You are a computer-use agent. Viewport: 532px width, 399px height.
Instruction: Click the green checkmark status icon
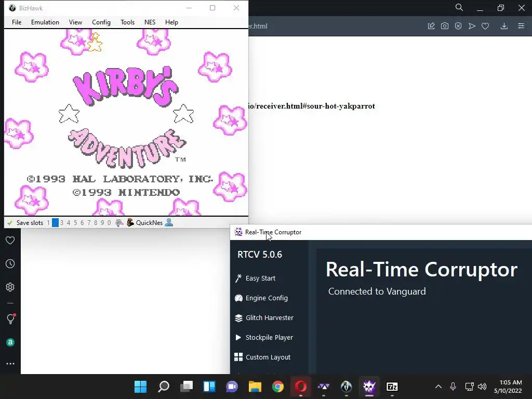(x=10, y=223)
